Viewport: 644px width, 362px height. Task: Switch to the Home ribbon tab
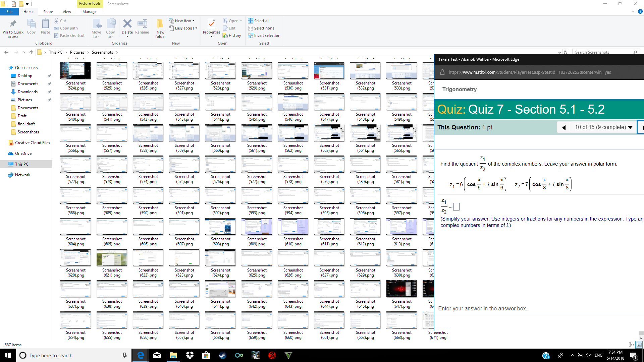pos(29,12)
